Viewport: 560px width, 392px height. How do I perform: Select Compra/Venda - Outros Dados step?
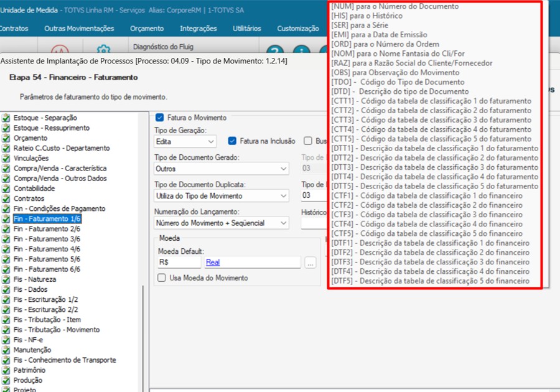click(60, 178)
